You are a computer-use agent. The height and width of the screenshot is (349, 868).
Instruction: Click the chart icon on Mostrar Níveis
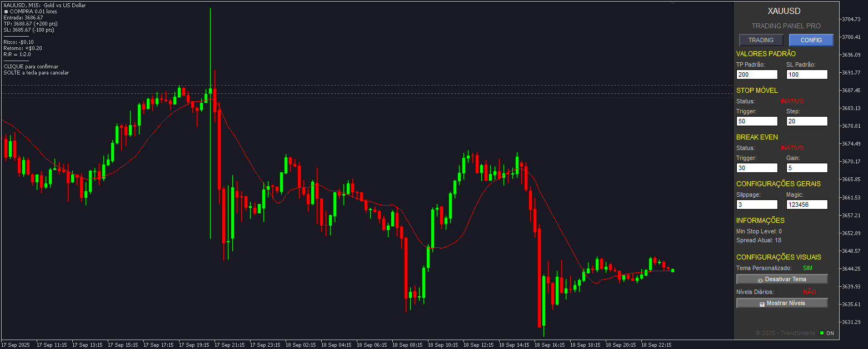coord(762,303)
